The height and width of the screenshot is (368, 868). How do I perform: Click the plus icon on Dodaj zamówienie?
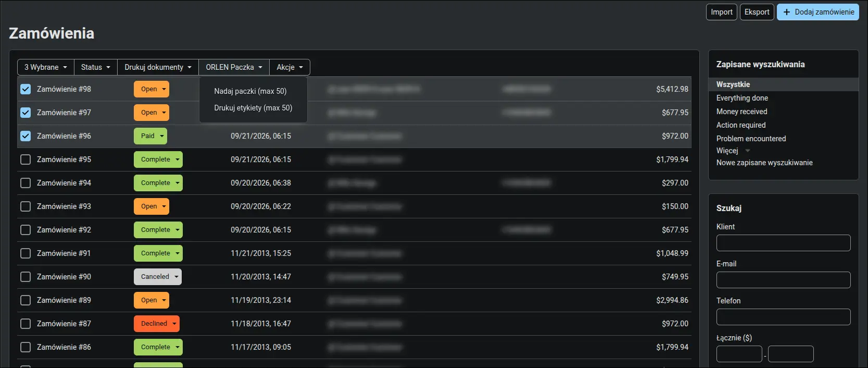click(x=786, y=12)
